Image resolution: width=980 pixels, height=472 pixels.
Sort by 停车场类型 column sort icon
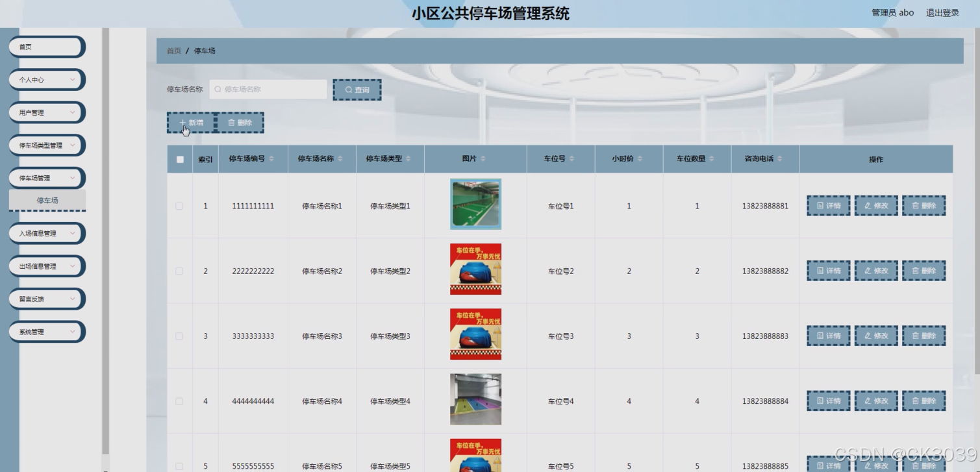408,159
